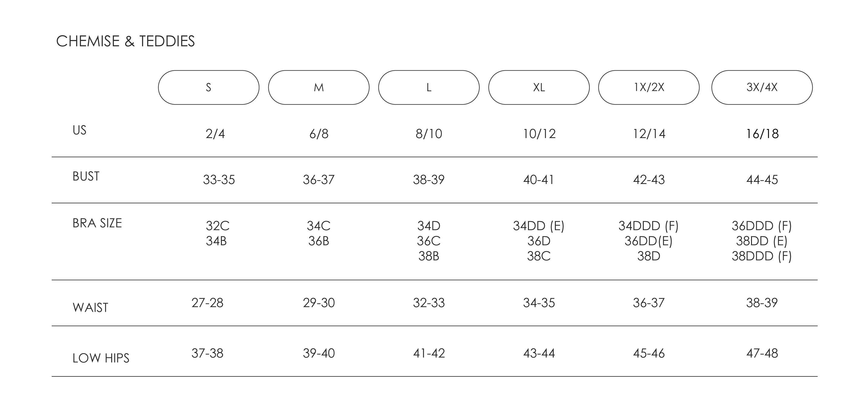
Task: Click US size 2/4 value
Action: (215, 134)
